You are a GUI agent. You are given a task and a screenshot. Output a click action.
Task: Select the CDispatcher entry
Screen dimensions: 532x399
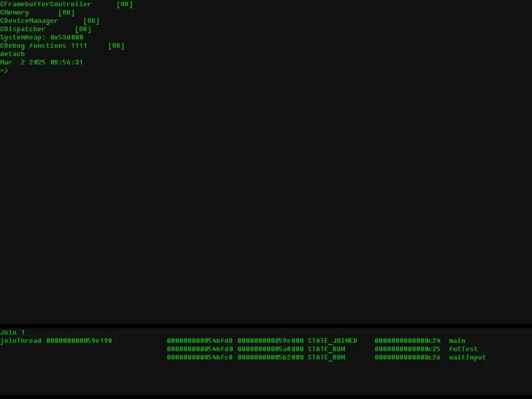point(23,29)
